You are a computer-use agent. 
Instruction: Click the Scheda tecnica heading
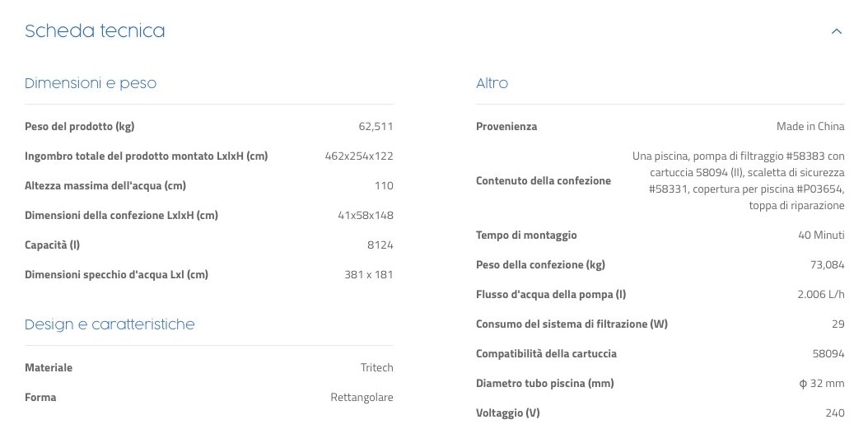click(x=95, y=32)
